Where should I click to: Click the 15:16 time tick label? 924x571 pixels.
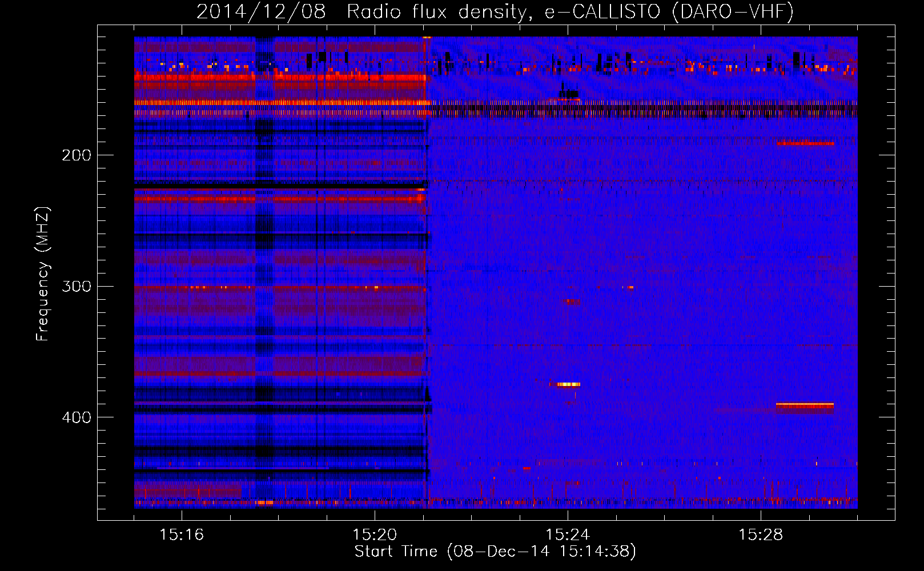pyautogui.click(x=182, y=535)
